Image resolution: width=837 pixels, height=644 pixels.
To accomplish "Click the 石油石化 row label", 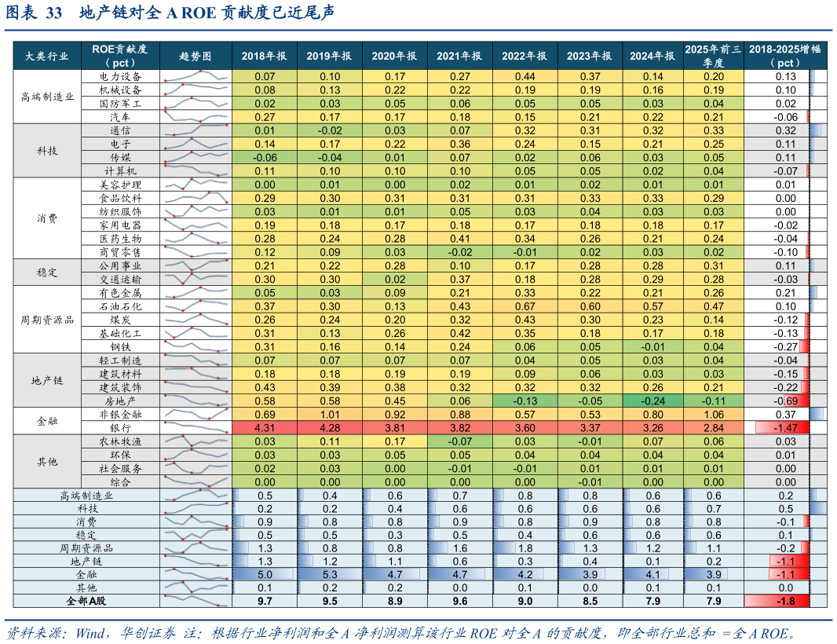I will pos(120,306).
